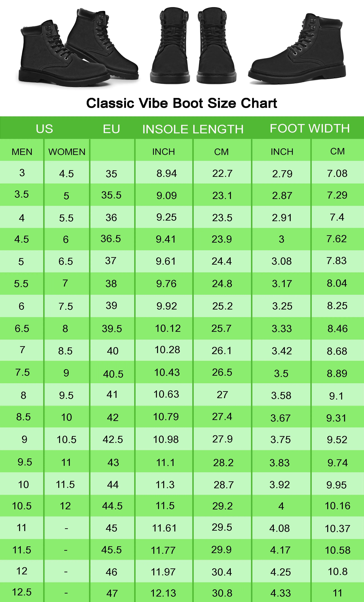364x602 pixels.
Task: Click the MEN sub-header
Action: coord(22,152)
